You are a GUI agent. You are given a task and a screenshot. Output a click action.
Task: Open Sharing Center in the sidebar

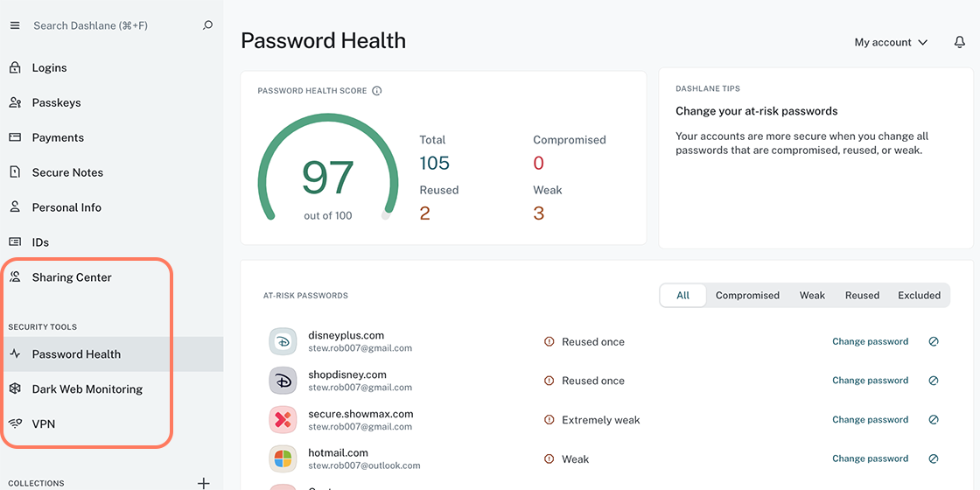[111, 277]
